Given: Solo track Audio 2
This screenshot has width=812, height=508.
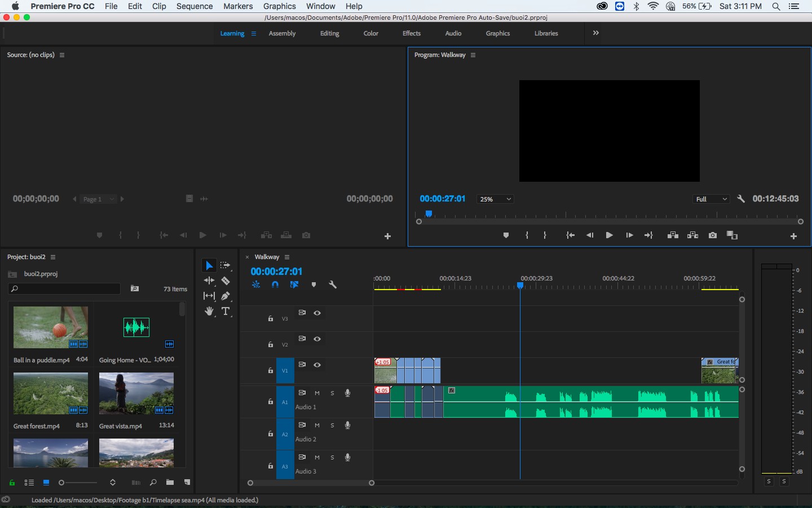Looking at the screenshot, I should (332, 425).
